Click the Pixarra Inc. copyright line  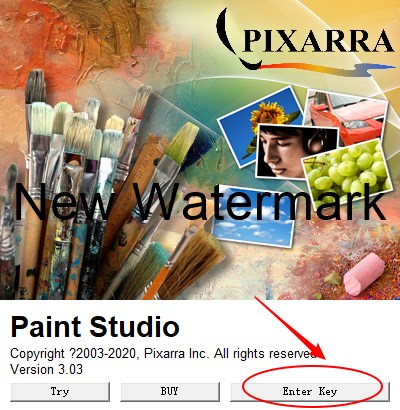click(x=163, y=353)
